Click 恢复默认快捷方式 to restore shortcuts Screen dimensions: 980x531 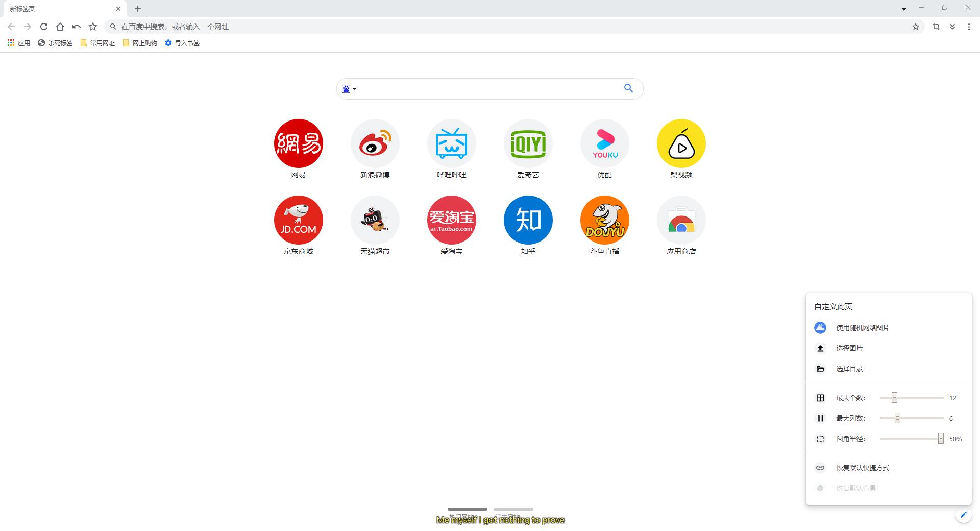click(x=889, y=468)
